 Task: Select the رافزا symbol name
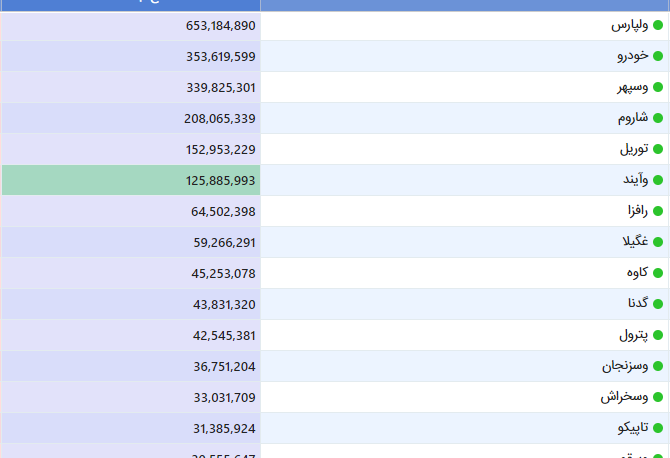tap(638, 211)
